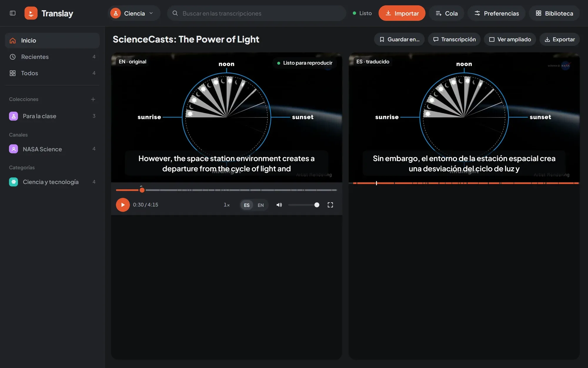588x368 pixels.
Task: Open Ciencia y tecnología category
Action: tap(52, 182)
